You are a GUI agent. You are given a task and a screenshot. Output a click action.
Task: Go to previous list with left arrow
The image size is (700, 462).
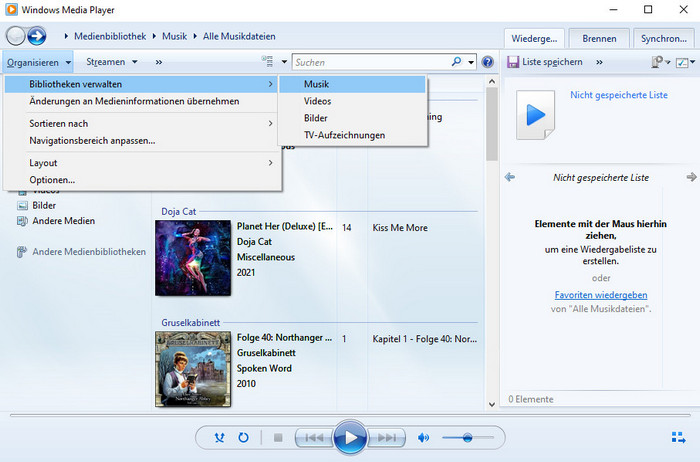coord(510,177)
